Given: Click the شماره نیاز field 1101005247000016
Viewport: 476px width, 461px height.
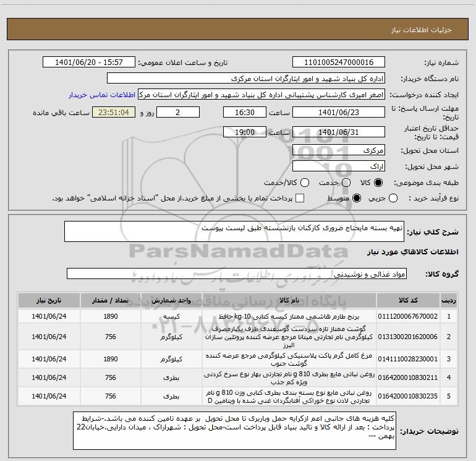Looking at the screenshot, I should (339, 62).
